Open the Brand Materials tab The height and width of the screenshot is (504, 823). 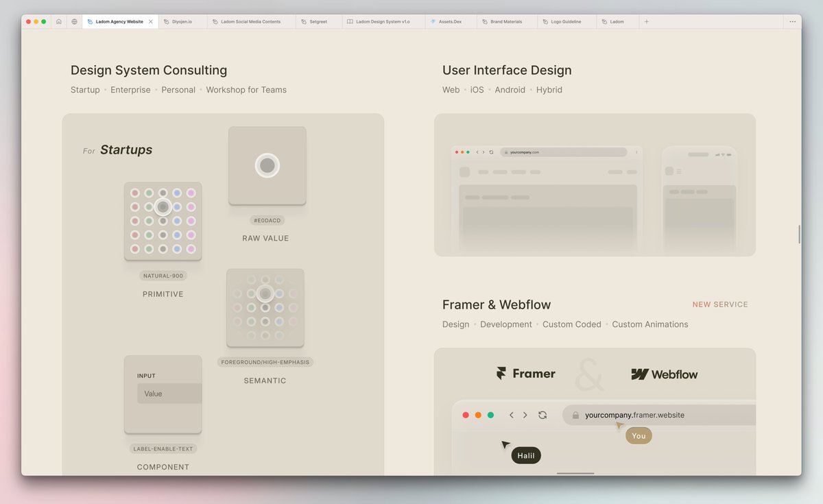[x=505, y=21]
